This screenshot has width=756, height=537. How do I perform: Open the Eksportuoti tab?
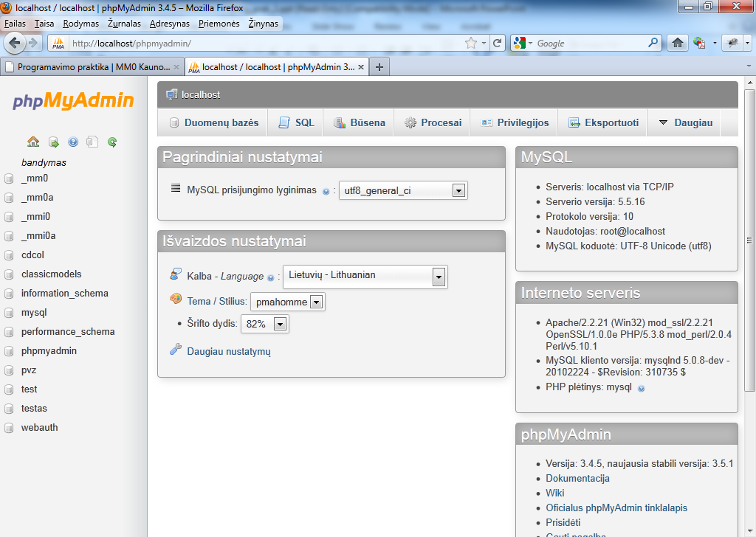coord(603,122)
